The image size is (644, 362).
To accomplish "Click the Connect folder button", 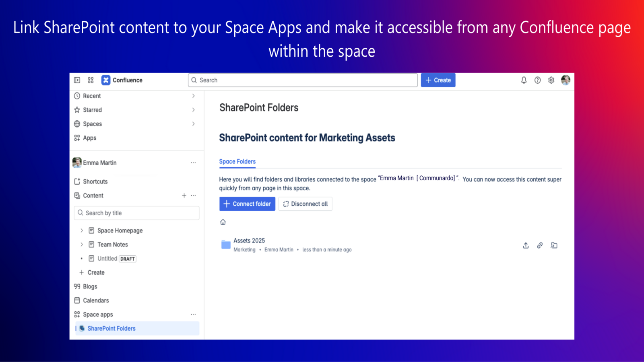I will 247,204.
